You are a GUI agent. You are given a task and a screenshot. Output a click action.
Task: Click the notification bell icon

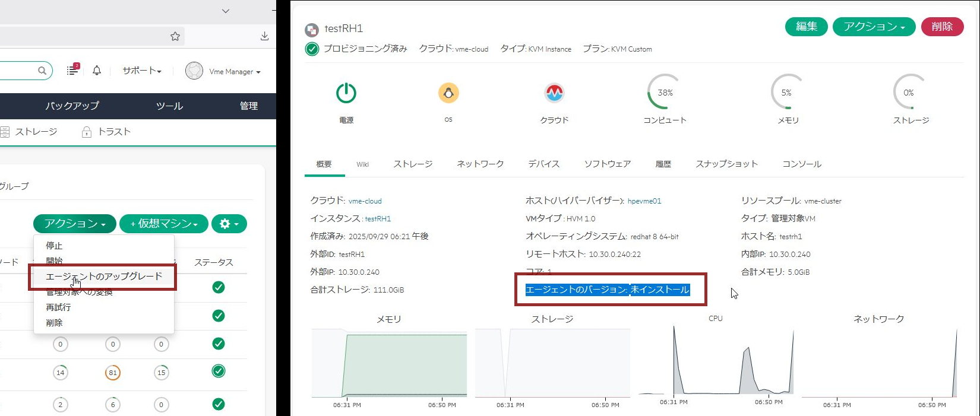tap(97, 71)
